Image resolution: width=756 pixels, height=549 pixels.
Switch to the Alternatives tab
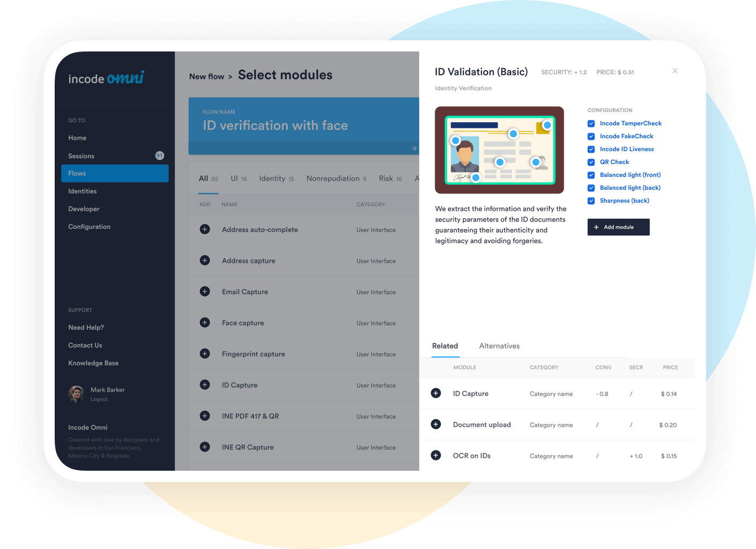coord(499,346)
